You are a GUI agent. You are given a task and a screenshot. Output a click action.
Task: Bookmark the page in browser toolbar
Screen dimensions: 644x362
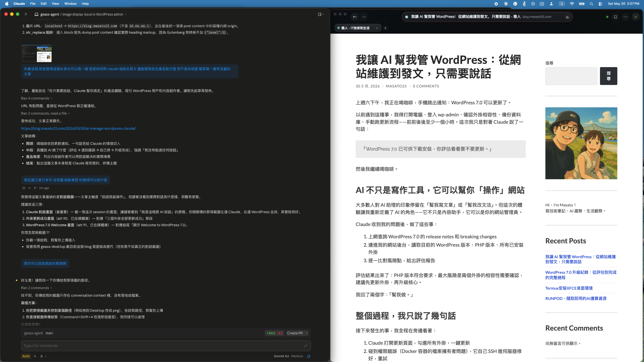point(615,17)
